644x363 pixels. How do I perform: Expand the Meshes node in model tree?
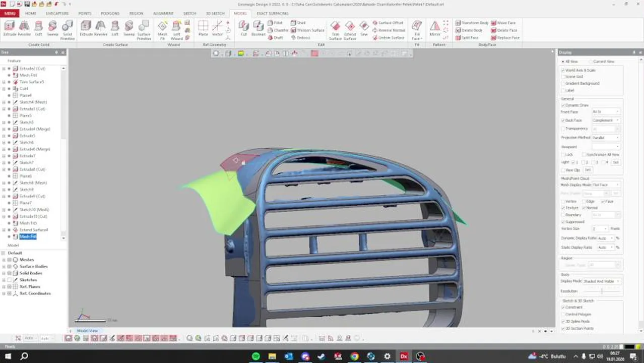point(4,260)
